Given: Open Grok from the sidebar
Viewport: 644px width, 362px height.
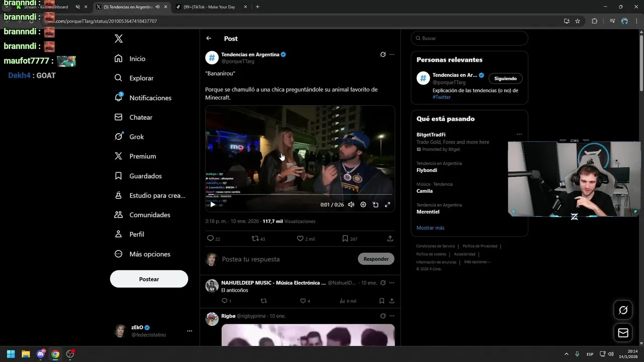Looking at the screenshot, I should pyautogui.click(x=129, y=137).
